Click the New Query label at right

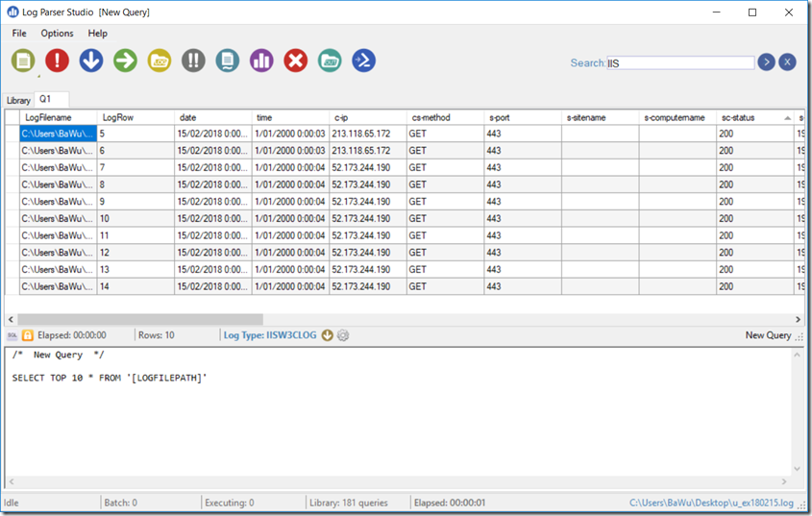[769, 335]
